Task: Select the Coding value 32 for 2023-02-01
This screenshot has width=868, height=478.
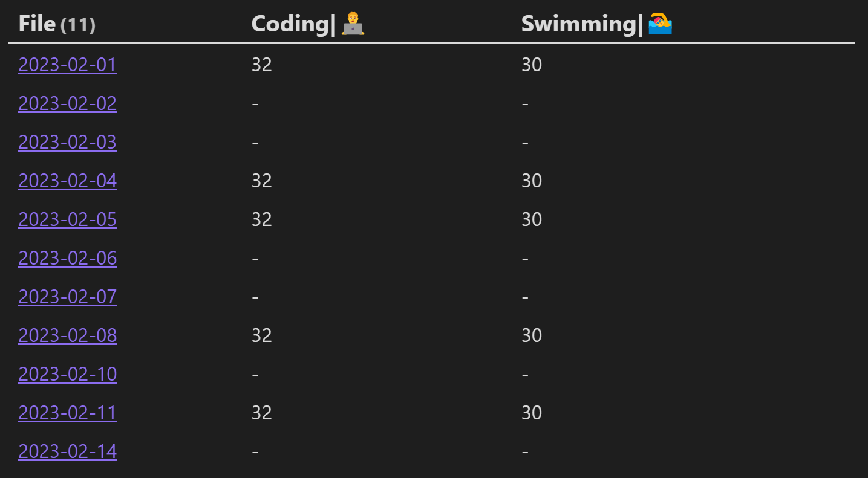Action: (x=261, y=65)
